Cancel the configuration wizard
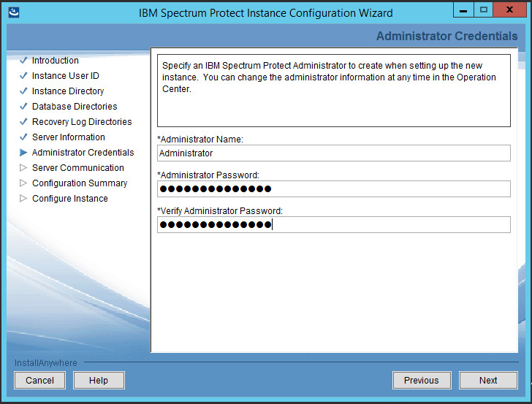 coord(40,381)
